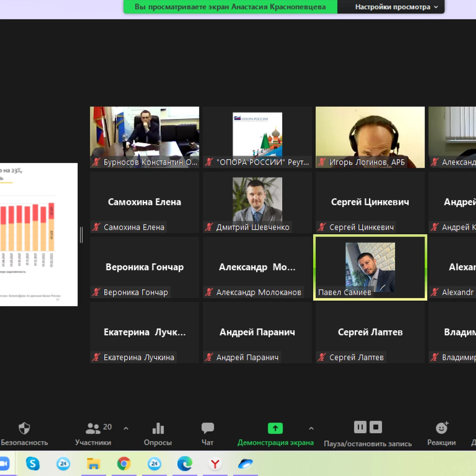The image size is (476, 476).
Task: Click the large Сергей Цинкевич tile name
Action: pyautogui.click(x=370, y=202)
